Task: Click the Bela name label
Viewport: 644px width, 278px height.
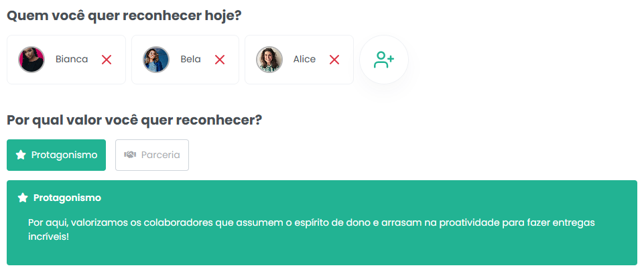Action: [x=190, y=60]
